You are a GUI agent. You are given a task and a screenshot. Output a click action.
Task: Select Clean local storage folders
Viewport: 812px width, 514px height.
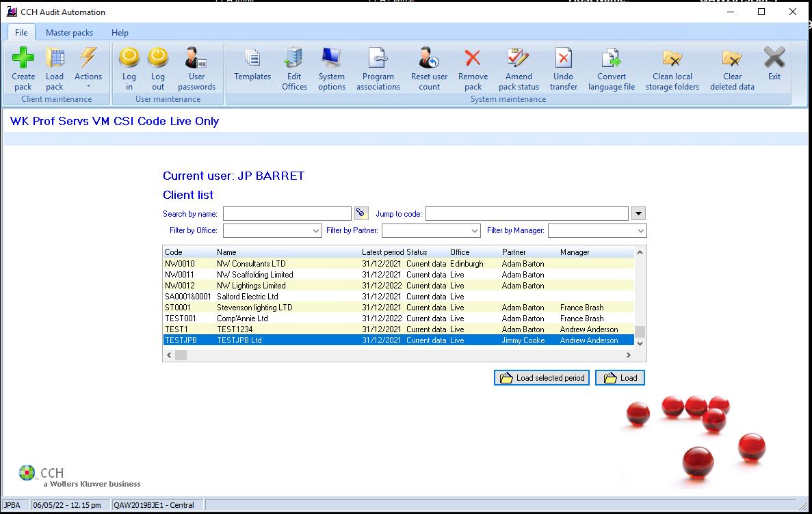672,68
